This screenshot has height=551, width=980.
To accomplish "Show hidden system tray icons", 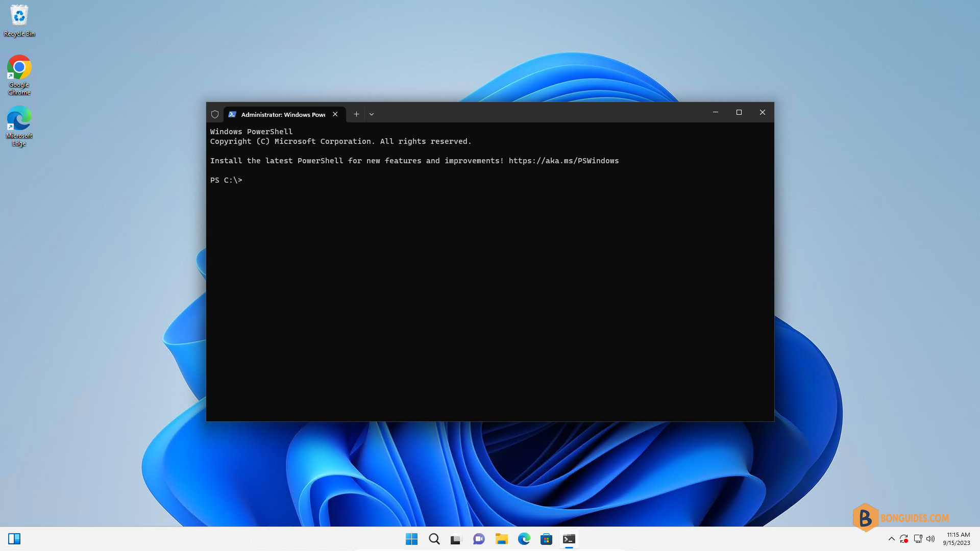I will (x=892, y=539).
